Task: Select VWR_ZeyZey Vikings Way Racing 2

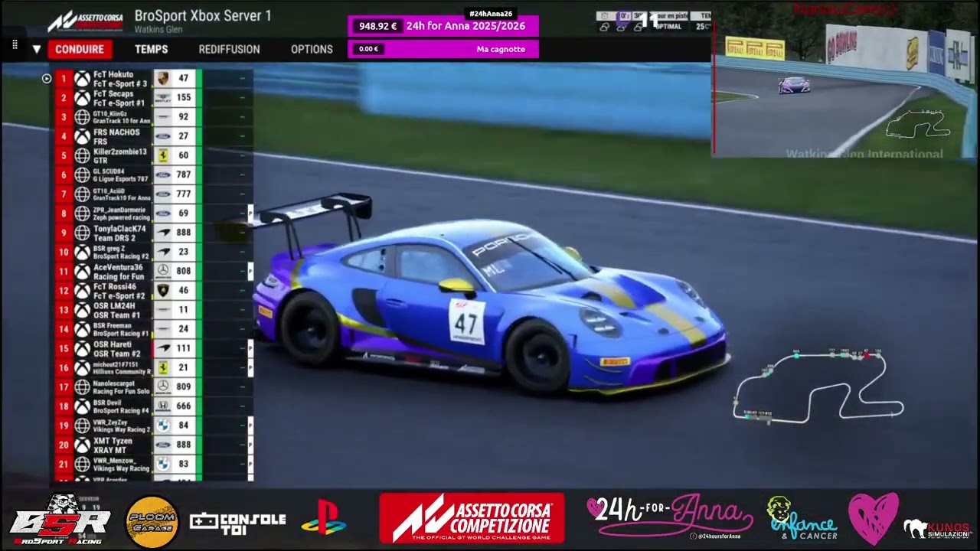Action: pos(121,425)
